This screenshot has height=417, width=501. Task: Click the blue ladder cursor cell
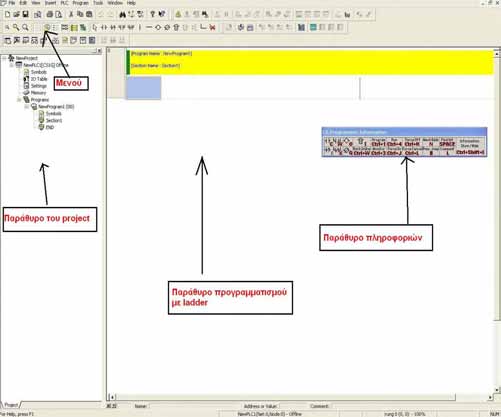tap(143, 88)
